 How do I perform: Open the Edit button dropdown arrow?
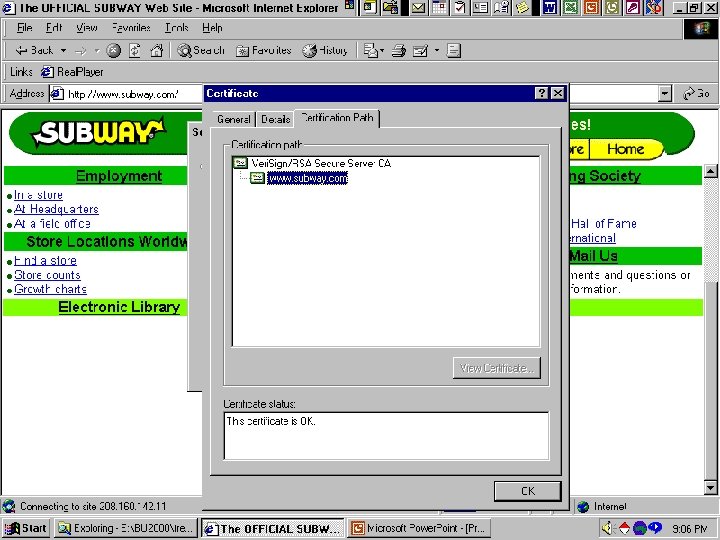[x=437, y=51]
